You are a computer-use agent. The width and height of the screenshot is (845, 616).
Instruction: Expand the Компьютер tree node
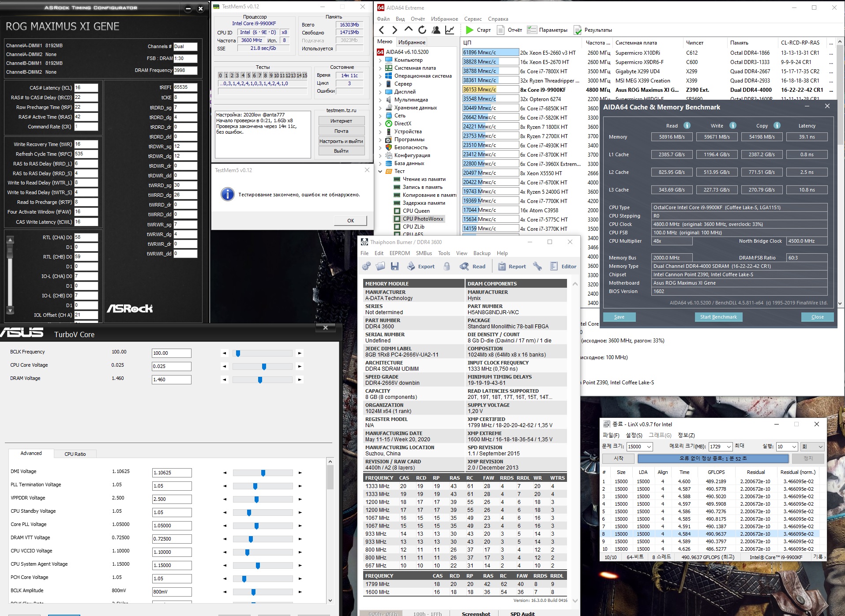(380, 60)
